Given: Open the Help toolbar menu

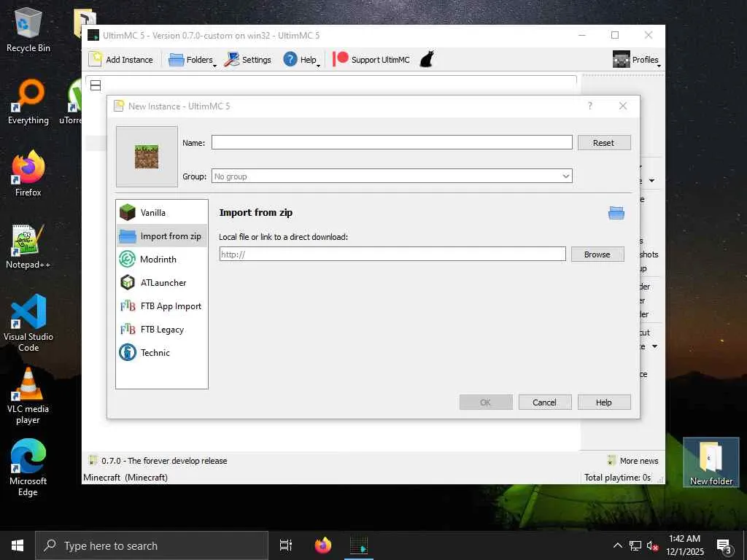Looking at the screenshot, I should (302, 60).
